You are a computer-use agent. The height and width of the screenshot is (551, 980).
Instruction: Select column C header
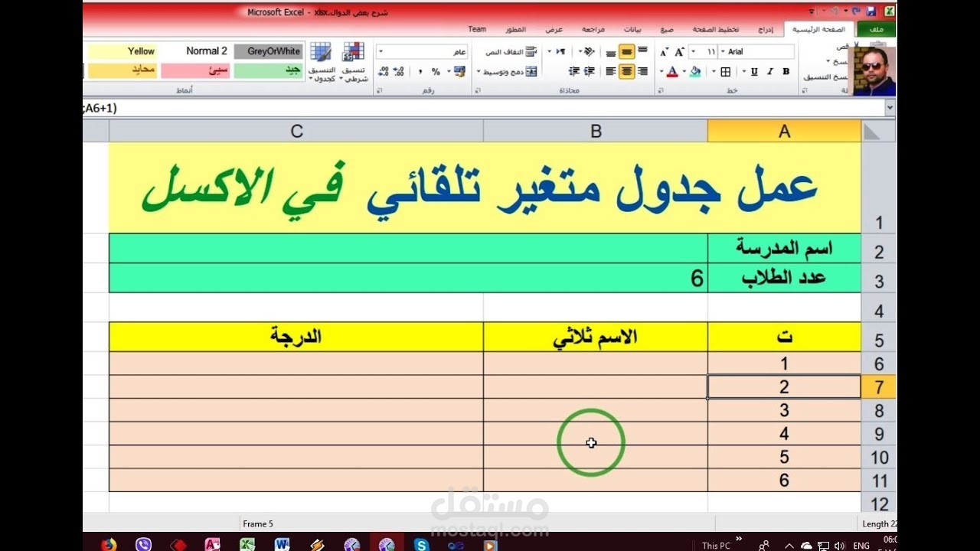pos(296,132)
